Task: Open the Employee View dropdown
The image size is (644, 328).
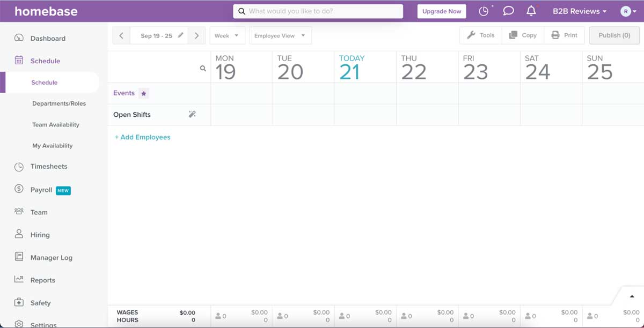Action: [280, 35]
